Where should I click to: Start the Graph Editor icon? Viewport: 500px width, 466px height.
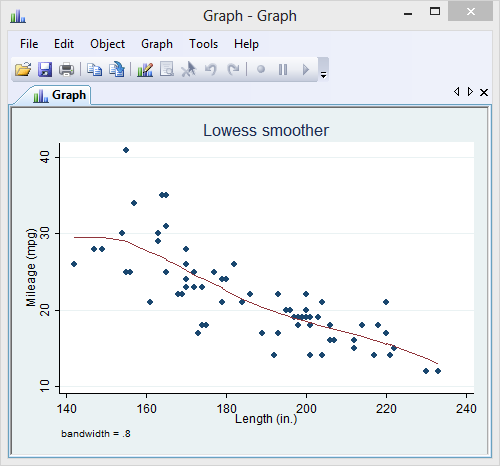[145, 70]
